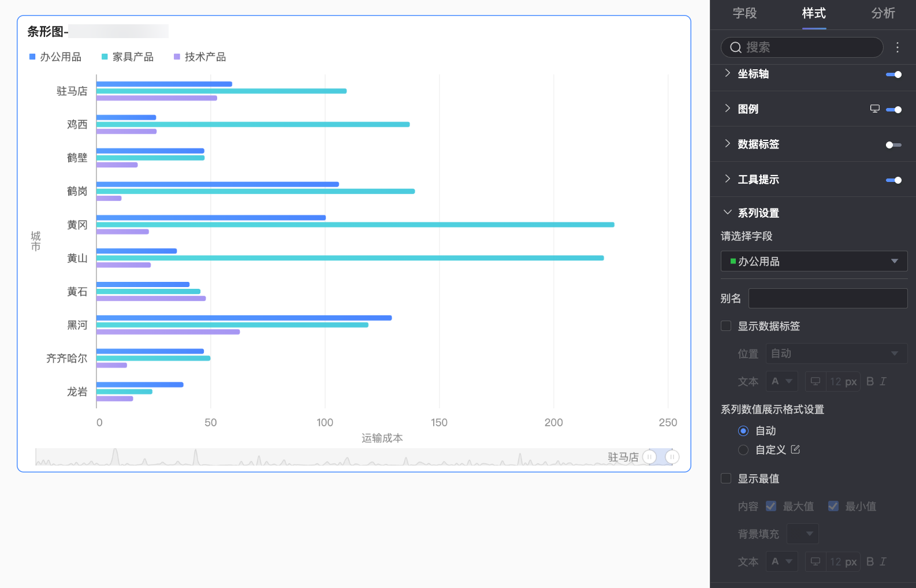Expand the 坐标轴 section
The image size is (916, 588).
pyautogui.click(x=727, y=73)
